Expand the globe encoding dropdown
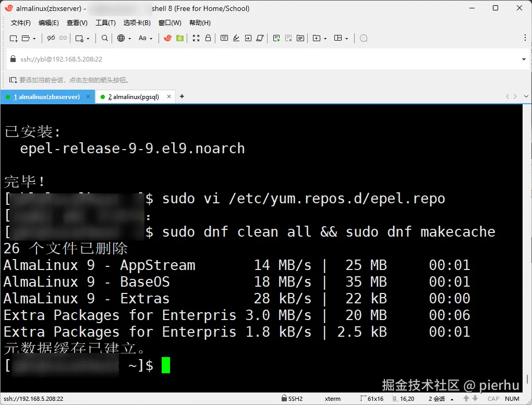532x405 pixels. 129,39
